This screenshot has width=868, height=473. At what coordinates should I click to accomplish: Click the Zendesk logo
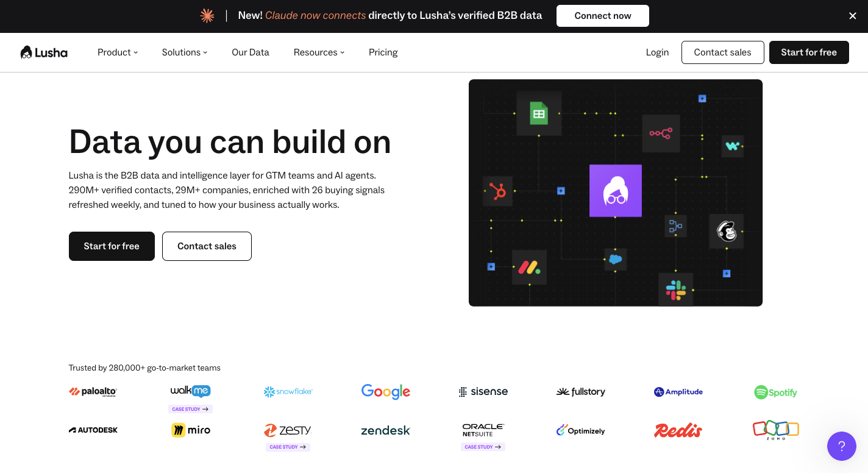[385, 430]
